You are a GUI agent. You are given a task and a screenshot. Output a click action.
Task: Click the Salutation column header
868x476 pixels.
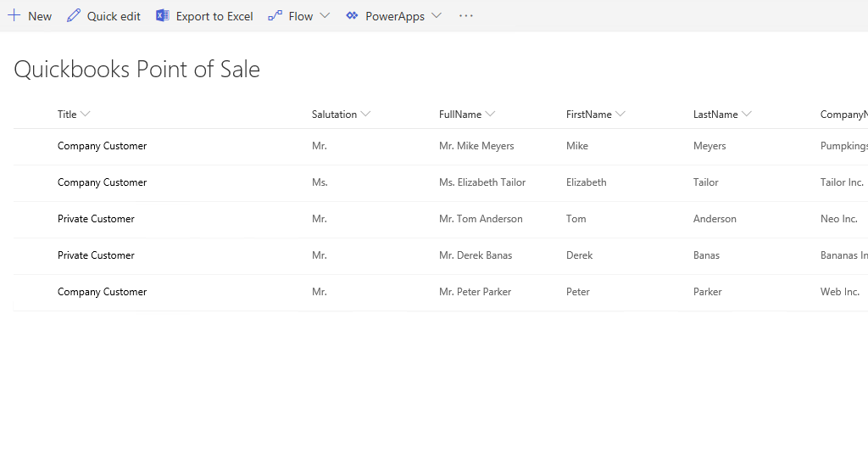[x=334, y=115]
